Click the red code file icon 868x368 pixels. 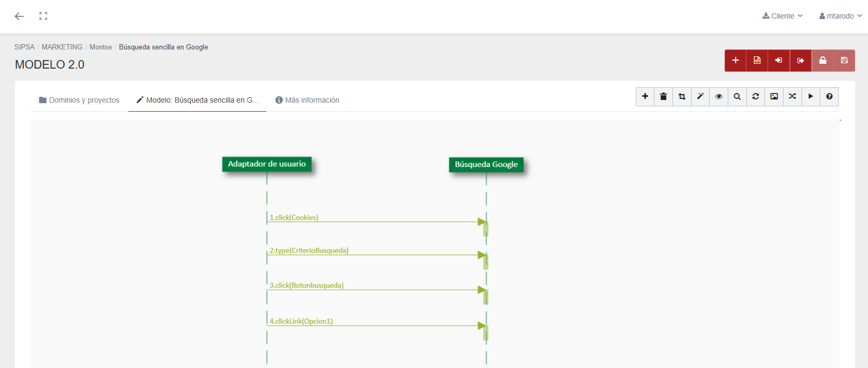757,61
